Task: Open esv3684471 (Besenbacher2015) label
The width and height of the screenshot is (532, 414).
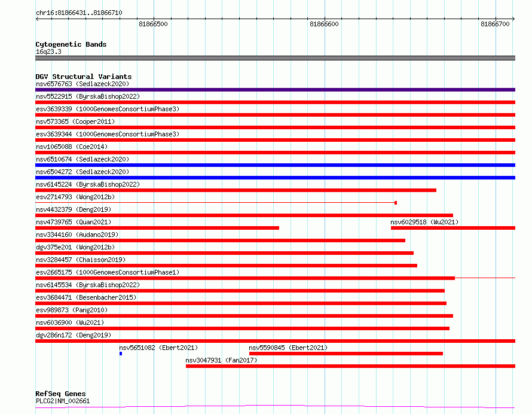Action: (x=86, y=297)
